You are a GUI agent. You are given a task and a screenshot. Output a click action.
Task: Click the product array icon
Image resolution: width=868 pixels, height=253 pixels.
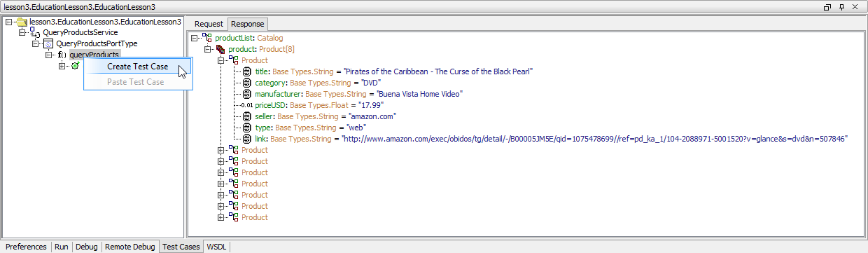click(220, 49)
